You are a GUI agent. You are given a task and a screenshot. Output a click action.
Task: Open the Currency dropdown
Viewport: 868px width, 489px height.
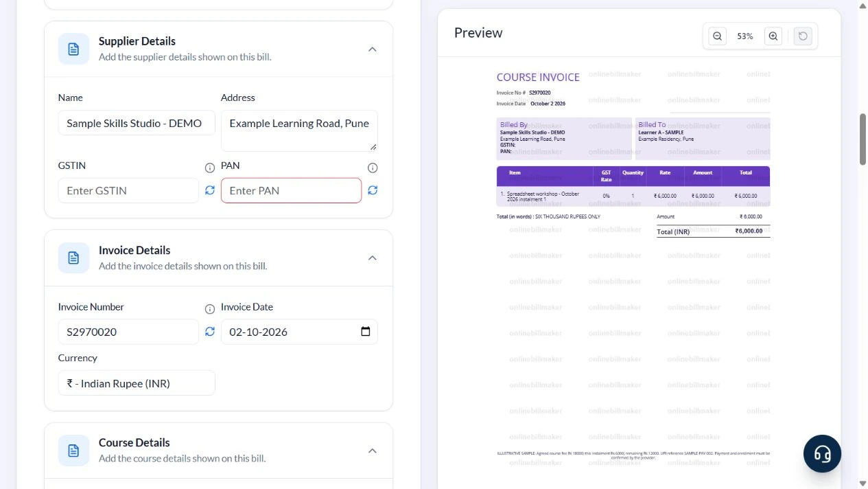[137, 383]
